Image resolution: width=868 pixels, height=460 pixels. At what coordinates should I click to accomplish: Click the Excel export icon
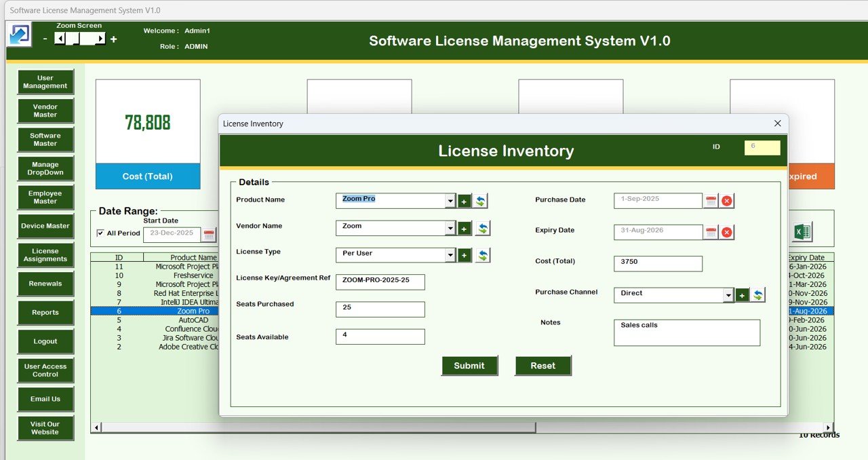(802, 232)
